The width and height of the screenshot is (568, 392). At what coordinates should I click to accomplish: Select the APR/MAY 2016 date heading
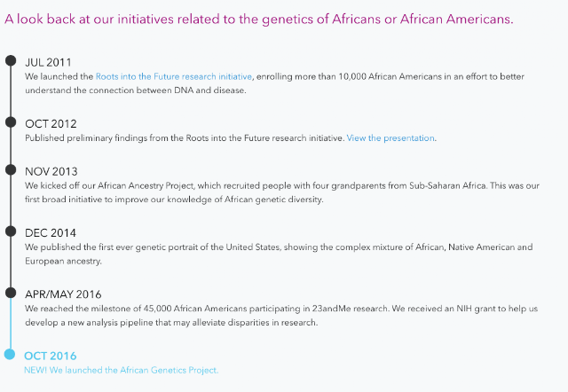(63, 294)
